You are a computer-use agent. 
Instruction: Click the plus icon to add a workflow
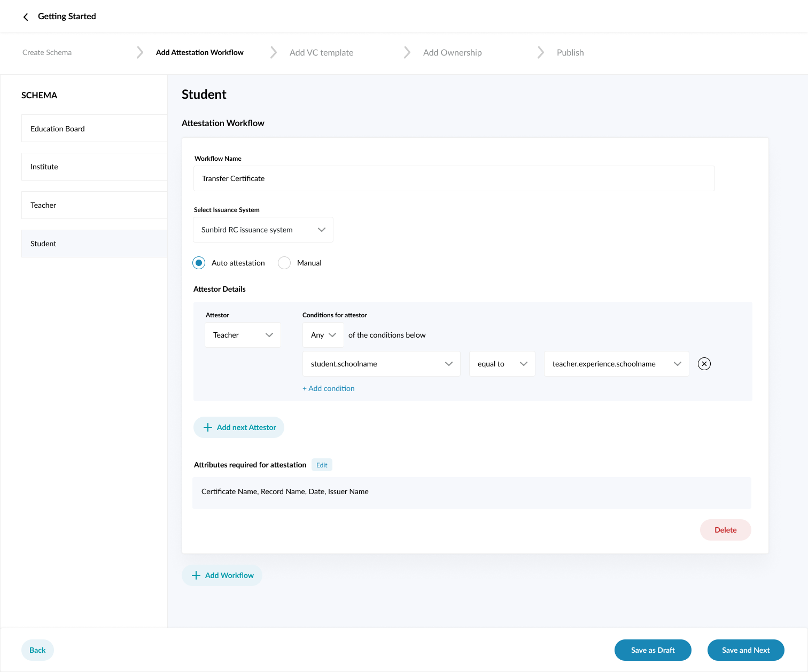coord(196,575)
